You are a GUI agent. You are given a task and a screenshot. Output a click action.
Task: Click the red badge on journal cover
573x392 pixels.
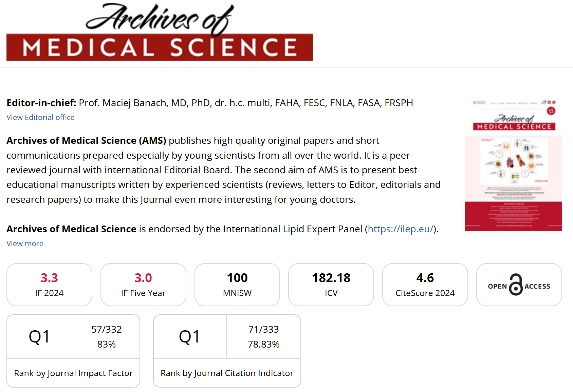click(x=551, y=111)
